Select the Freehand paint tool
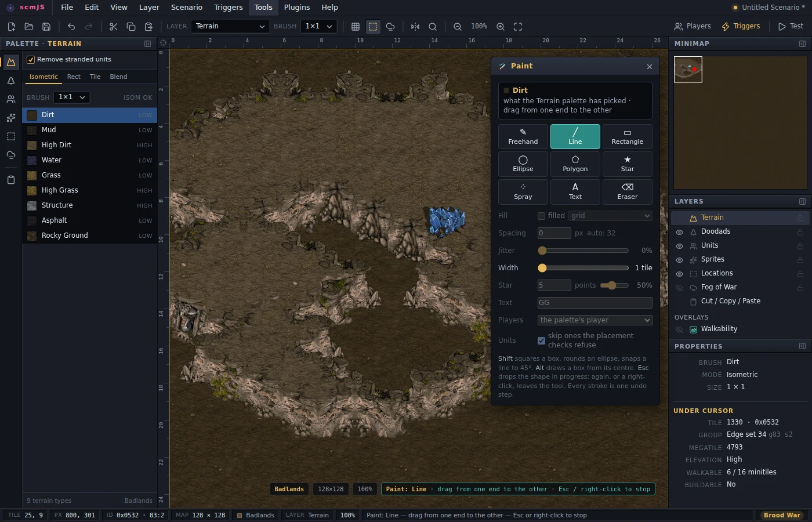The image size is (812, 522). click(523, 137)
